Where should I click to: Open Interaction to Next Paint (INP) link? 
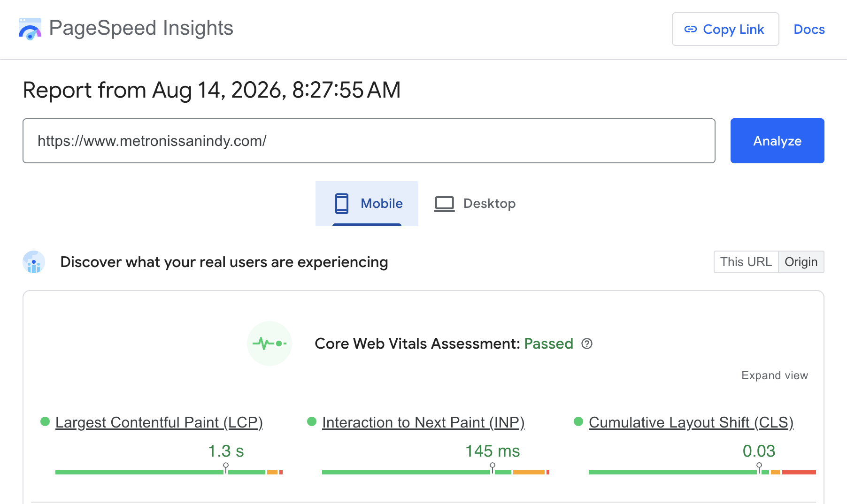click(423, 422)
